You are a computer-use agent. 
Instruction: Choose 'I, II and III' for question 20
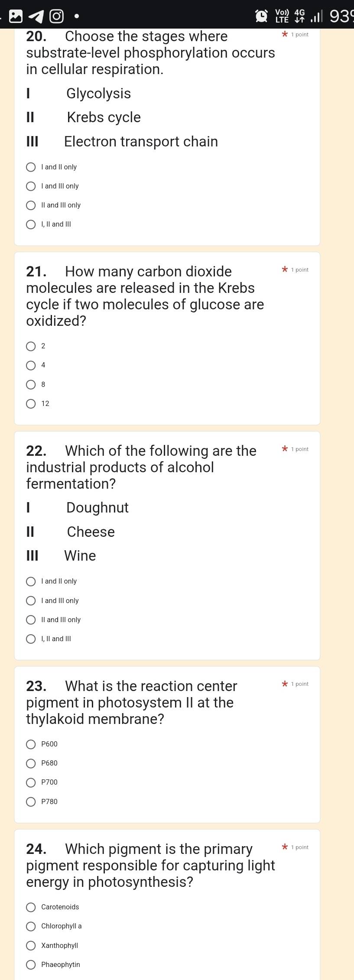coord(31,224)
